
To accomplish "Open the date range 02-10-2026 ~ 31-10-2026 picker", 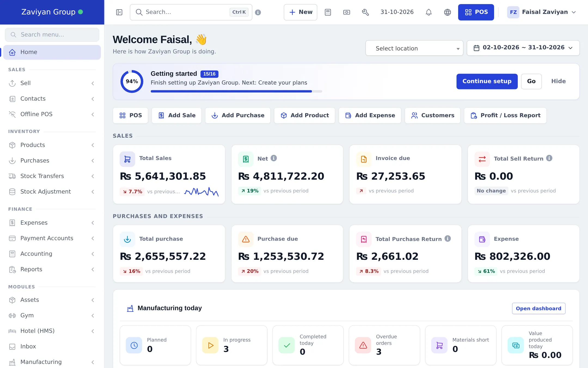I will [x=523, y=48].
